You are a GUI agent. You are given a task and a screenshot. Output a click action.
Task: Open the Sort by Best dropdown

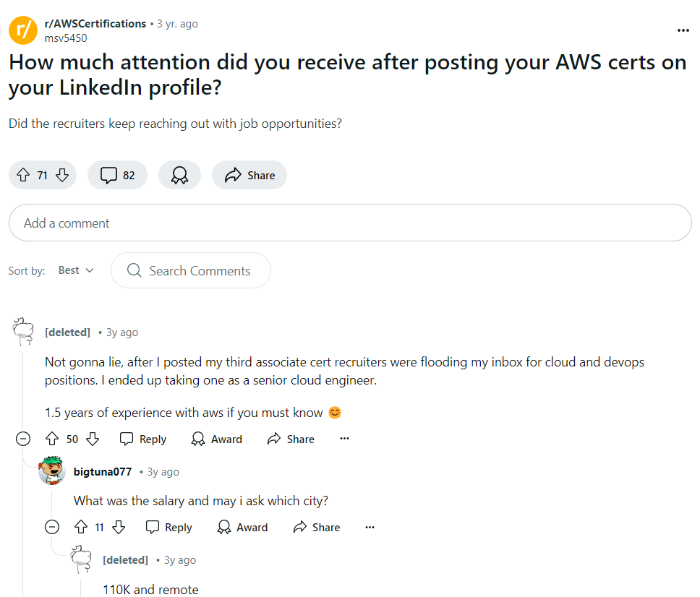click(x=76, y=270)
